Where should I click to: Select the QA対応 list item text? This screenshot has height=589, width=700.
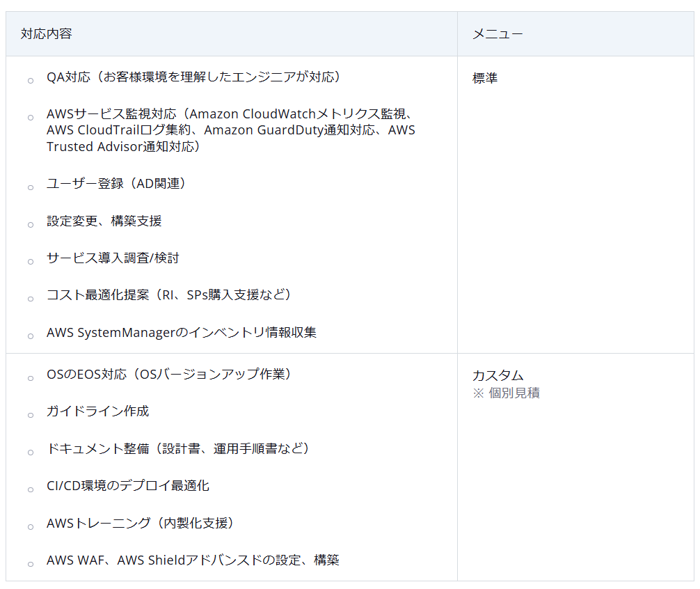(193, 77)
